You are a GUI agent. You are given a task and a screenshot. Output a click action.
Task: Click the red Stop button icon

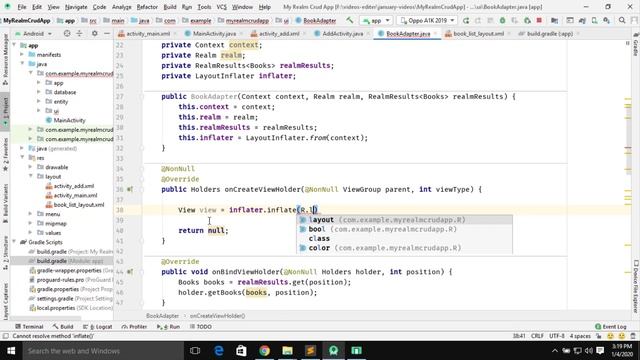click(539, 20)
